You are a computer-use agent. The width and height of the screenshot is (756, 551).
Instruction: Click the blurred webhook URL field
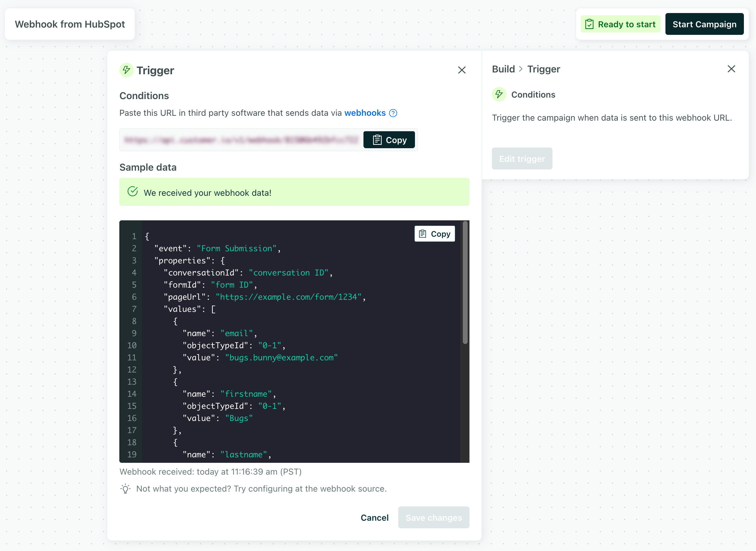click(x=240, y=140)
